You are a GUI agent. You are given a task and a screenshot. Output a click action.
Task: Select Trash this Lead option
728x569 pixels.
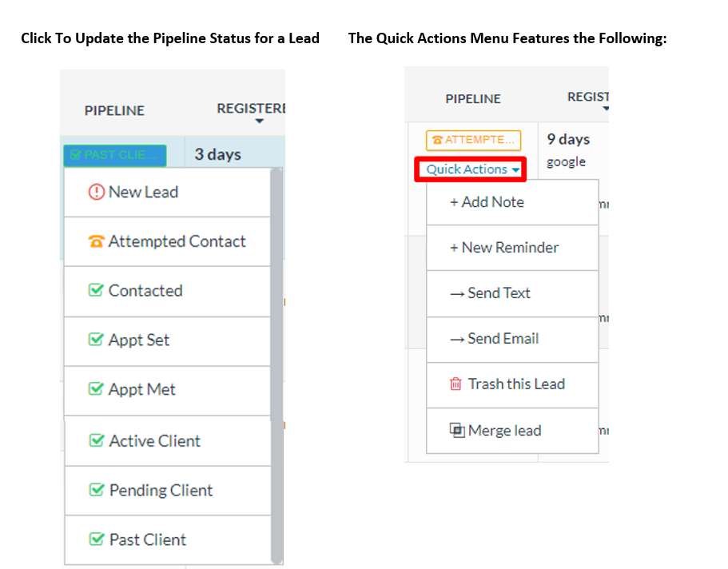tap(512, 385)
